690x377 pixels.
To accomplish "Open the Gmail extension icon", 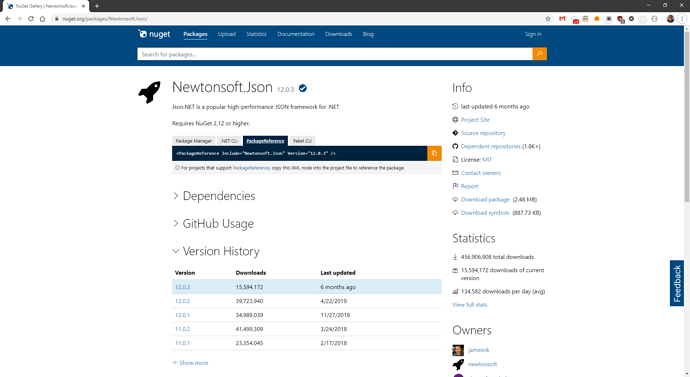I will [562, 18].
